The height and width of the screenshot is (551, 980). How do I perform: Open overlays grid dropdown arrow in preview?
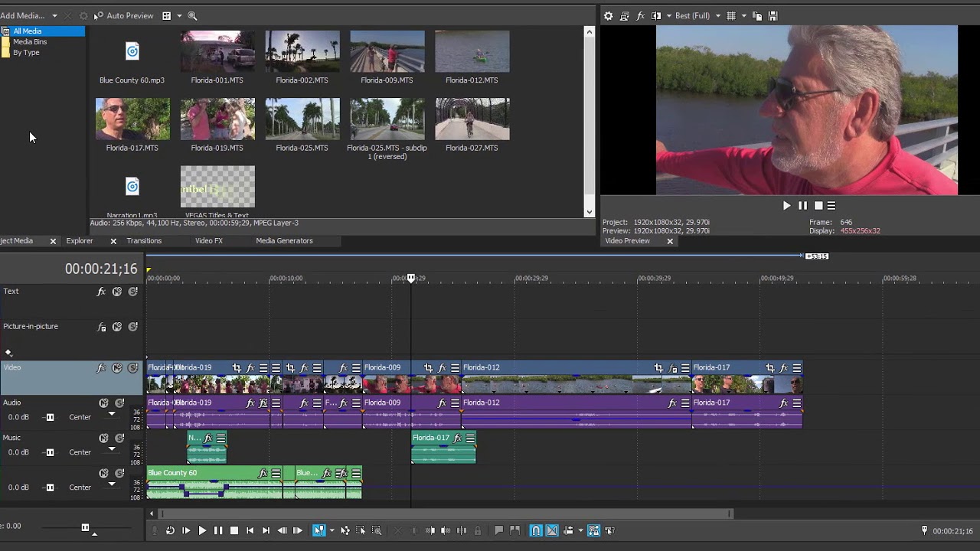click(743, 15)
